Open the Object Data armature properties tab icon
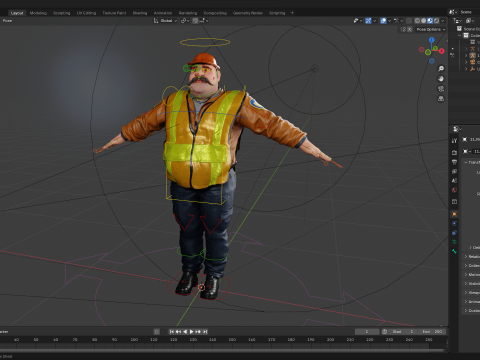This screenshot has height=360, width=480. 454,242
